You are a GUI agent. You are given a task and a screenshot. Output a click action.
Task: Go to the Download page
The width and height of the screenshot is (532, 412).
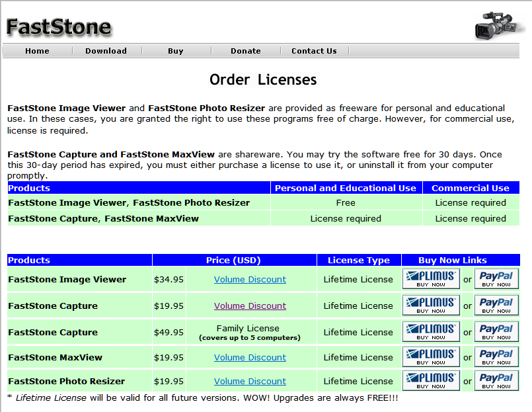point(106,51)
